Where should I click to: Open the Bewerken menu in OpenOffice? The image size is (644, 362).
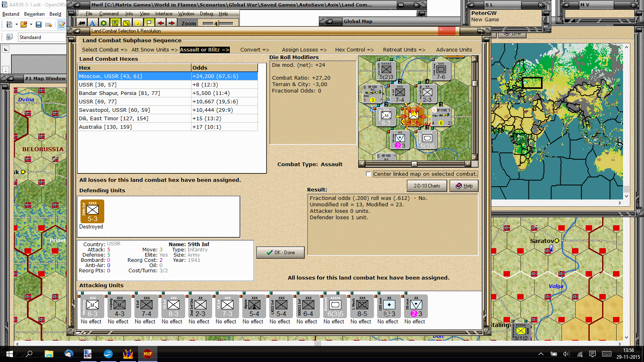point(34,14)
